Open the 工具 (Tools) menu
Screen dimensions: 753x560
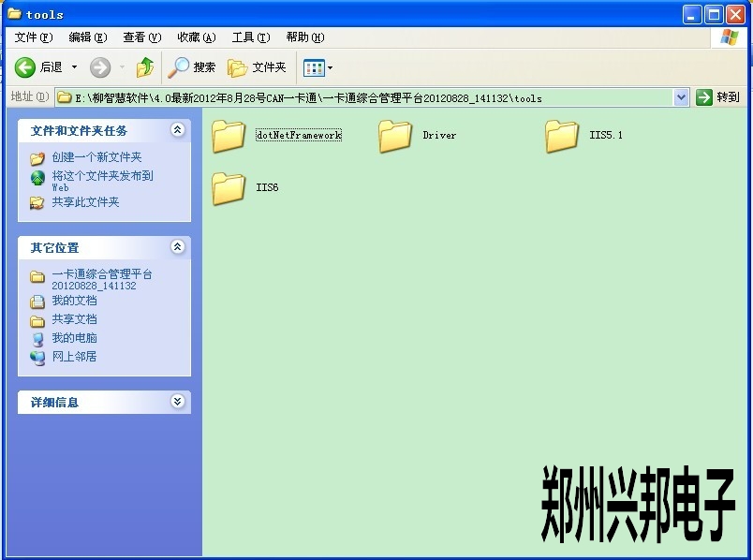[250, 37]
